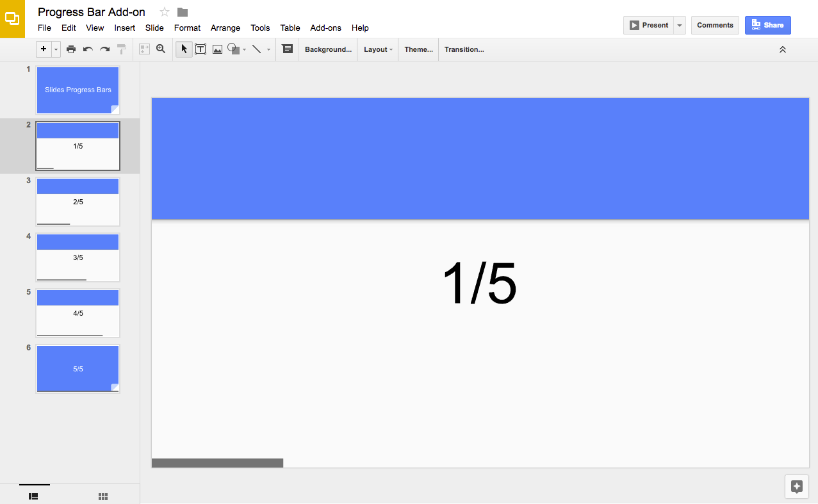This screenshot has height=504, width=818.
Task: Open the Insert image tool
Action: tap(217, 49)
